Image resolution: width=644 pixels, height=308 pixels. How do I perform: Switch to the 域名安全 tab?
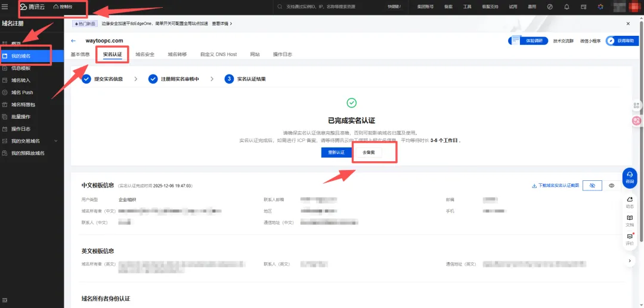(145, 54)
